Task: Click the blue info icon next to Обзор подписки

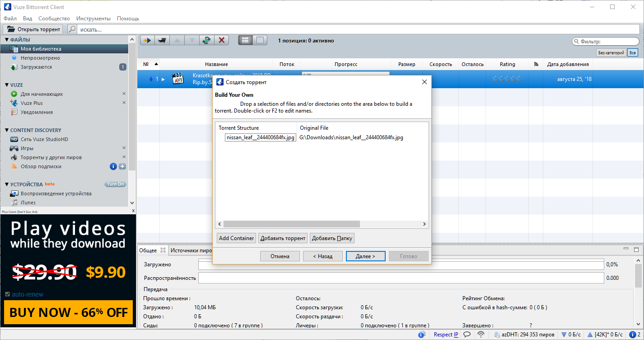Action: tap(113, 166)
